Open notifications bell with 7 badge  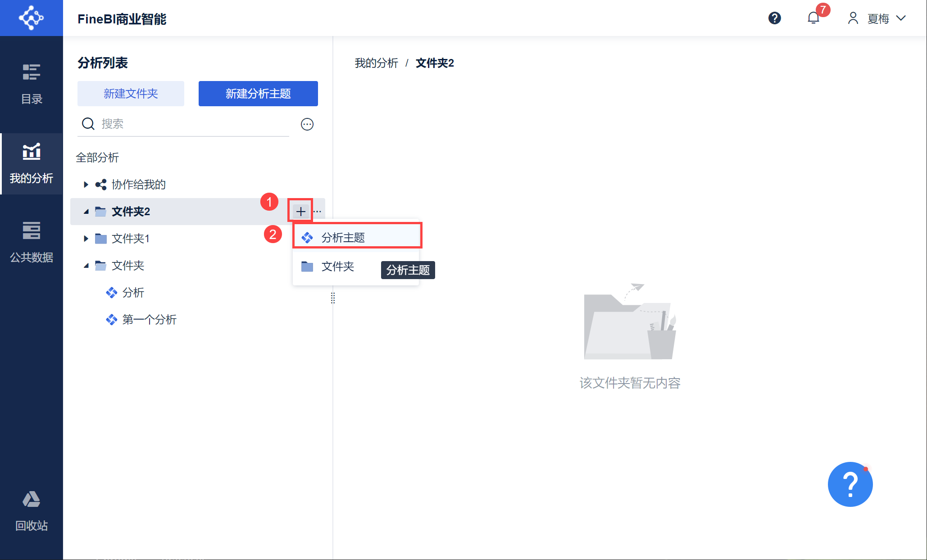(x=813, y=18)
